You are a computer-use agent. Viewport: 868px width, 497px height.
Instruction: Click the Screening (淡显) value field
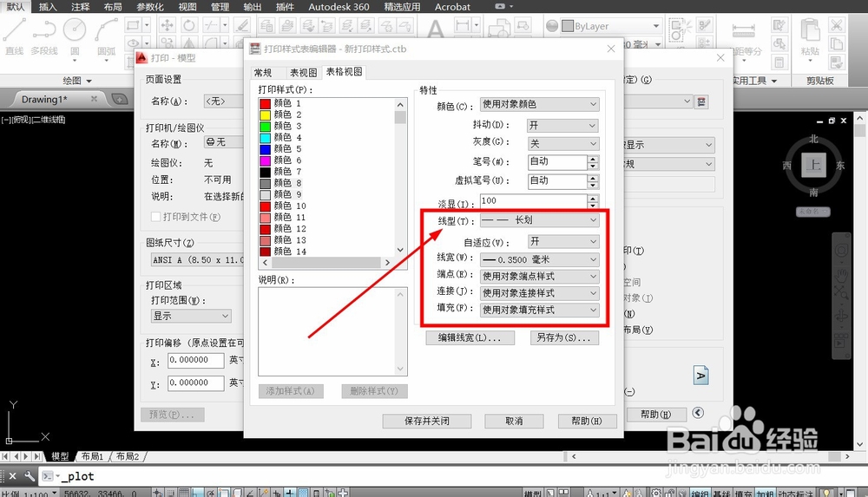tap(534, 200)
